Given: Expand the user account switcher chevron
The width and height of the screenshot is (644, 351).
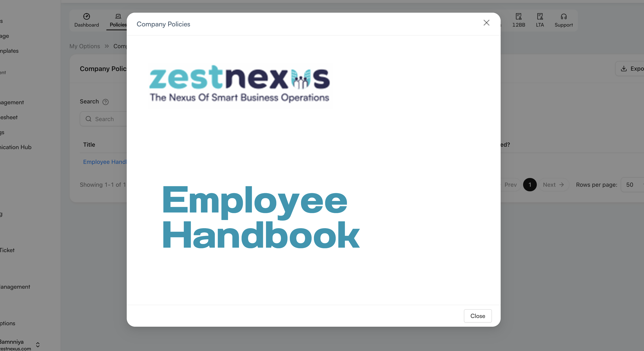Looking at the screenshot, I should tap(38, 345).
